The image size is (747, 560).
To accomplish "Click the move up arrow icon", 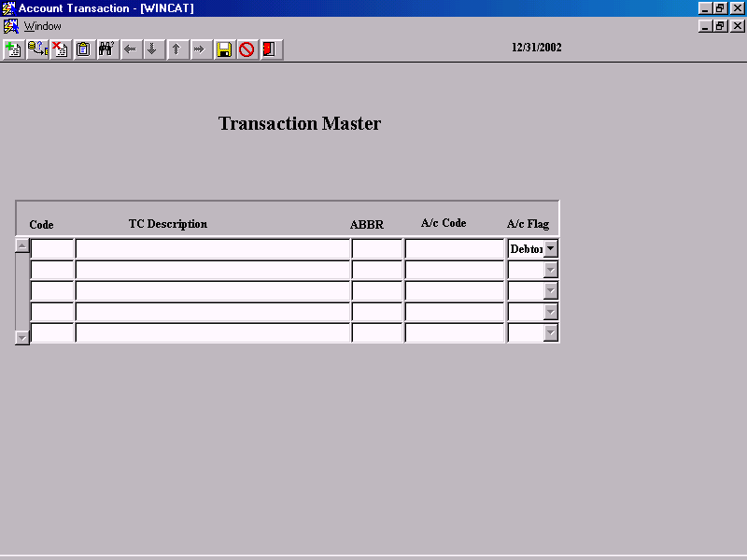I will point(176,49).
